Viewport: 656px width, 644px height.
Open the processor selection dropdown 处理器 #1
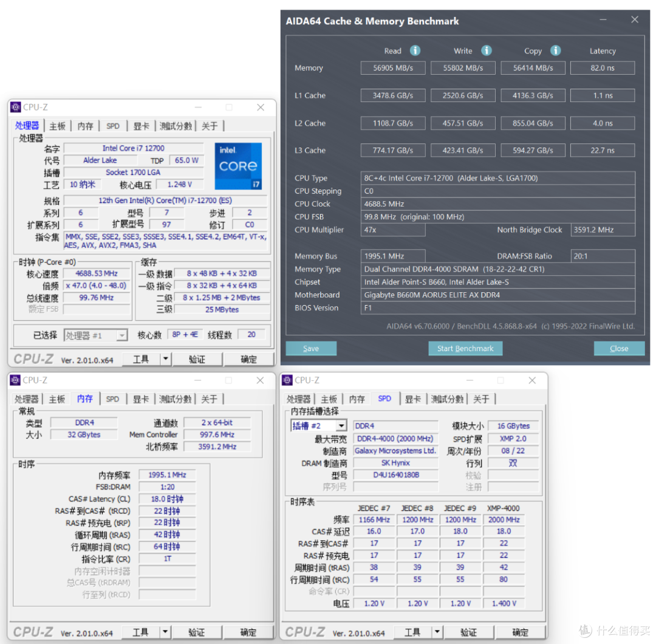point(95,335)
